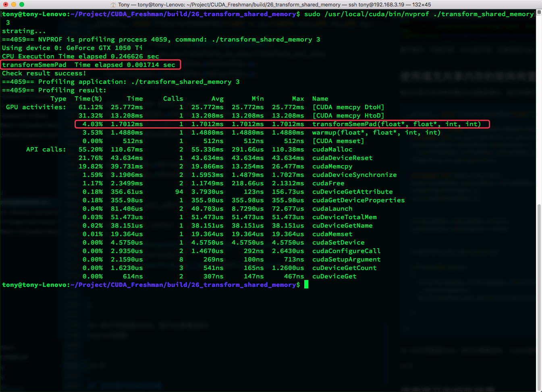Select the highlighted transformSmemPad(float*...) profiling row
This screenshot has height=392, width=542.
click(282, 124)
